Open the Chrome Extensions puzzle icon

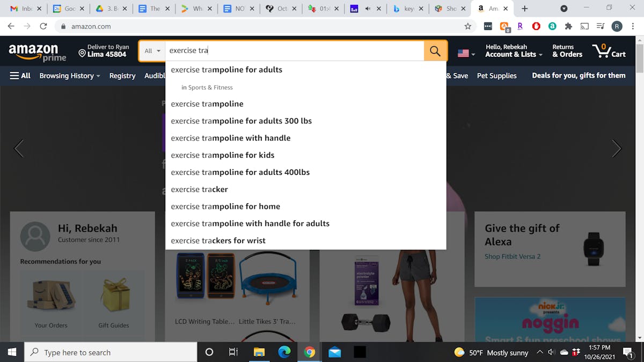(x=568, y=26)
